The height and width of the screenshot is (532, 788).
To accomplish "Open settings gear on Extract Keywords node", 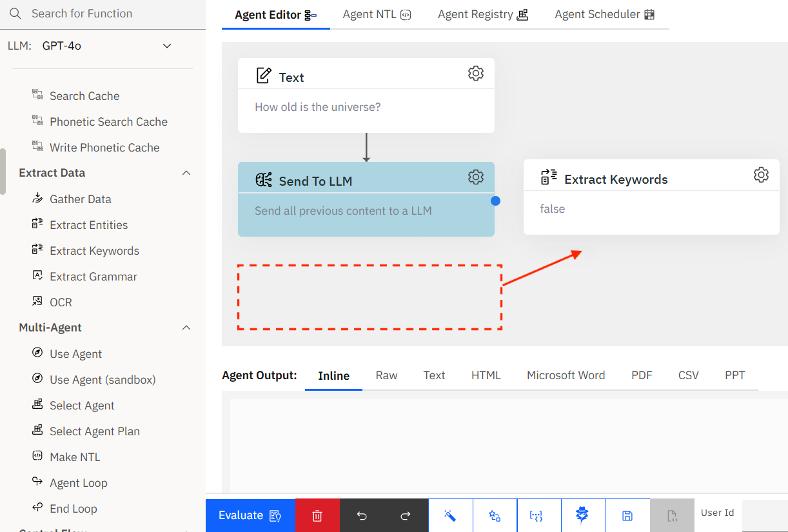I will tap(761, 175).
